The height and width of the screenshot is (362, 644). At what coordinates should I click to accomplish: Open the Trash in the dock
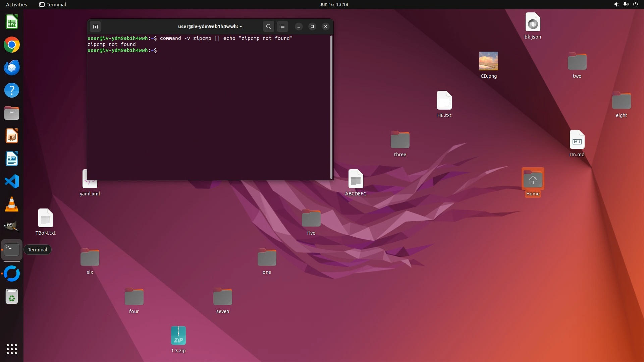[x=12, y=297]
